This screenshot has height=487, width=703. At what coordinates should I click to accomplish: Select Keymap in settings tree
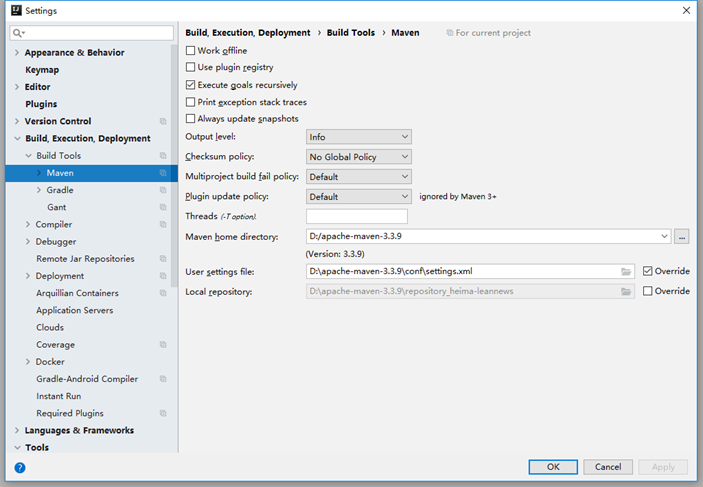pyautogui.click(x=42, y=70)
